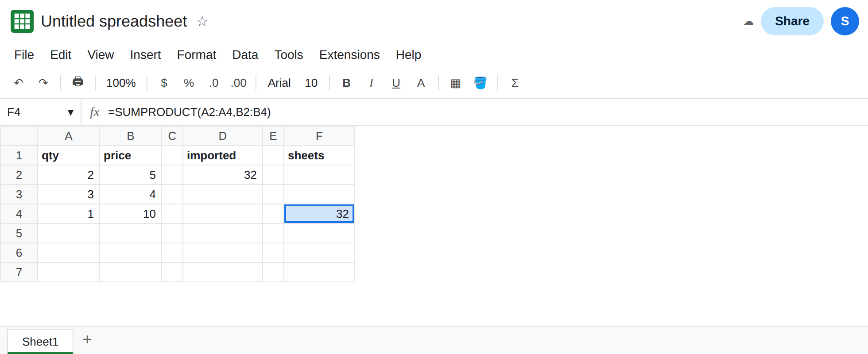Click the fx formula icon
The height and width of the screenshot is (354, 868).
[94, 112]
